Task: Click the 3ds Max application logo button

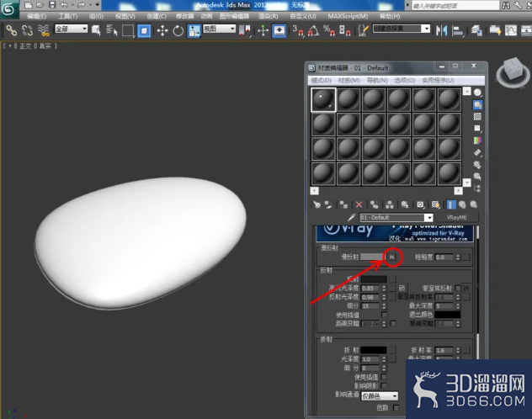Action: click(8, 9)
